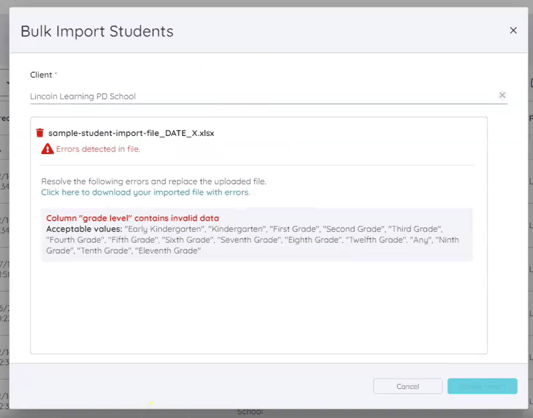Delete uploaded file with red trash icon

(40, 133)
